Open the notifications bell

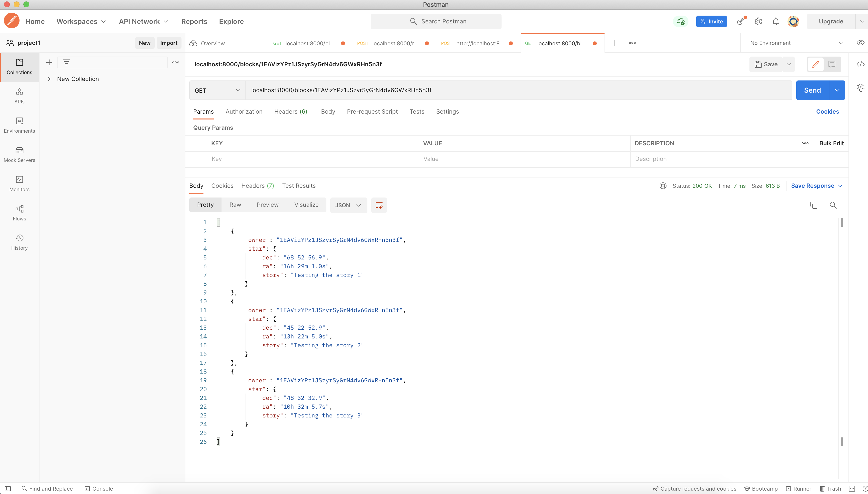(x=776, y=21)
